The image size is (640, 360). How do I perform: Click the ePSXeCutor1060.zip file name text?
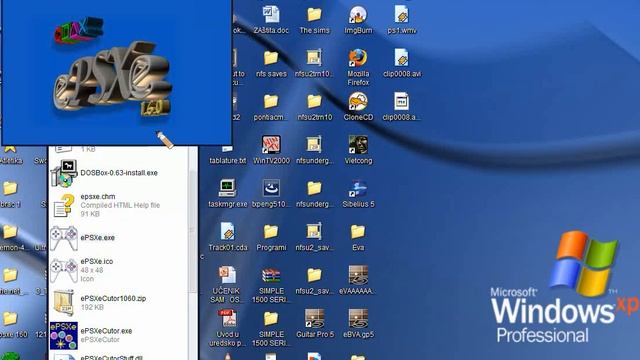tap(113, 298)
